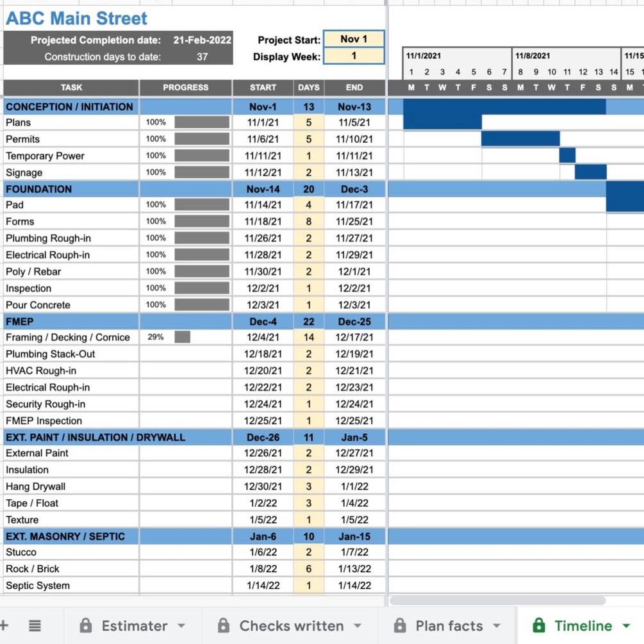Open the Plan facts tab dropdown arrow

click(497, 626)
